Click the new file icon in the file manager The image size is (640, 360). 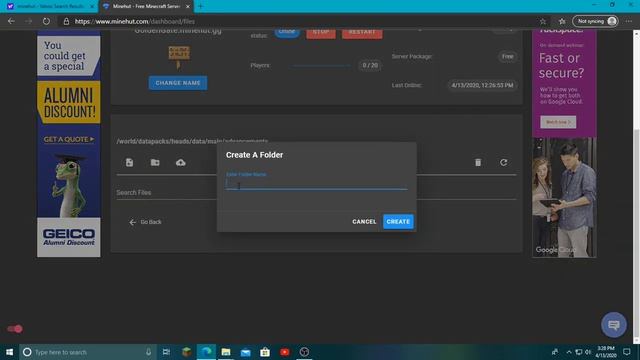129,162
